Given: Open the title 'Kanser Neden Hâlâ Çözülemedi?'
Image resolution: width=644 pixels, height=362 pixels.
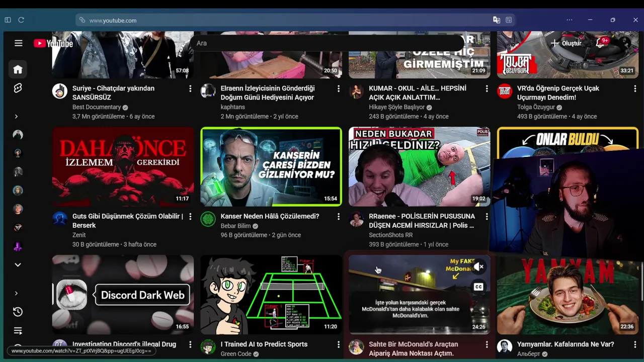Looking at the screenshot, I should (270, 216).
